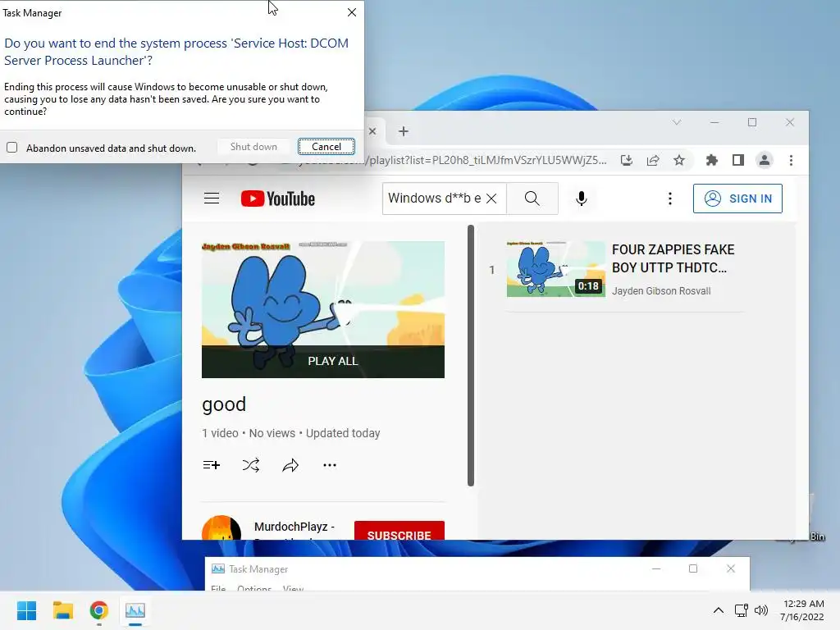Click the volume speaker tray icon
This screenshot has width=840, height=630.
760,610
